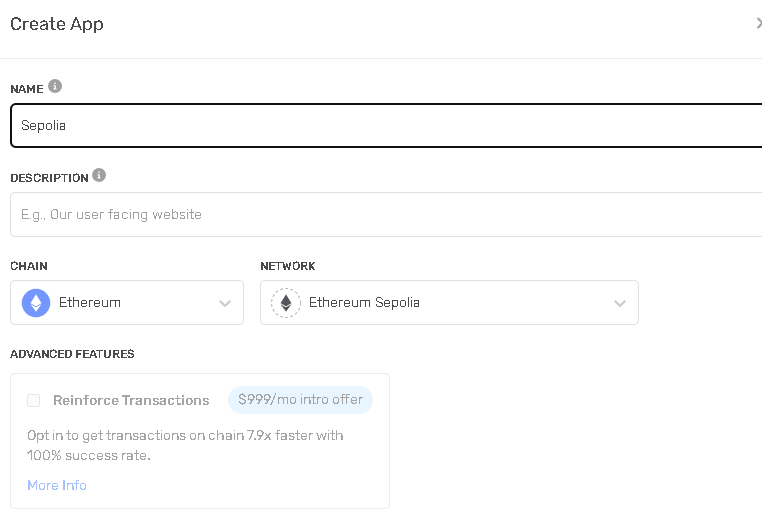Expand the Network dropdown chevron
762x525 pixels.
[x=620, y=303]
